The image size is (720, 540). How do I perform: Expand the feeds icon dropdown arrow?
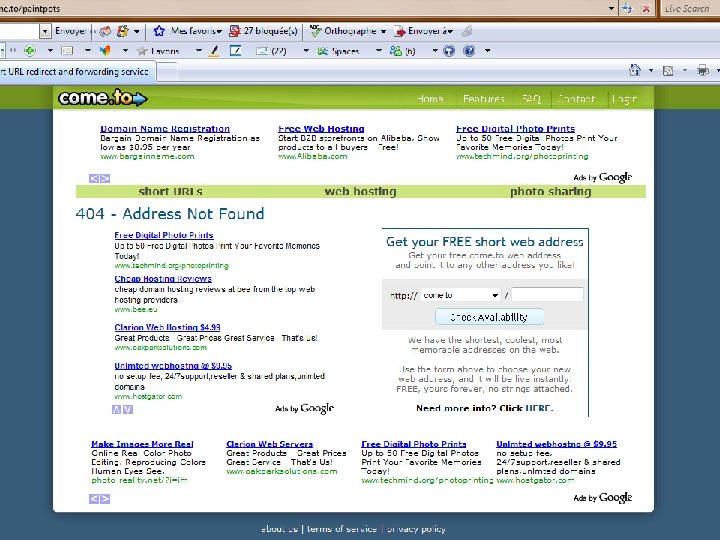pos(685,71)
